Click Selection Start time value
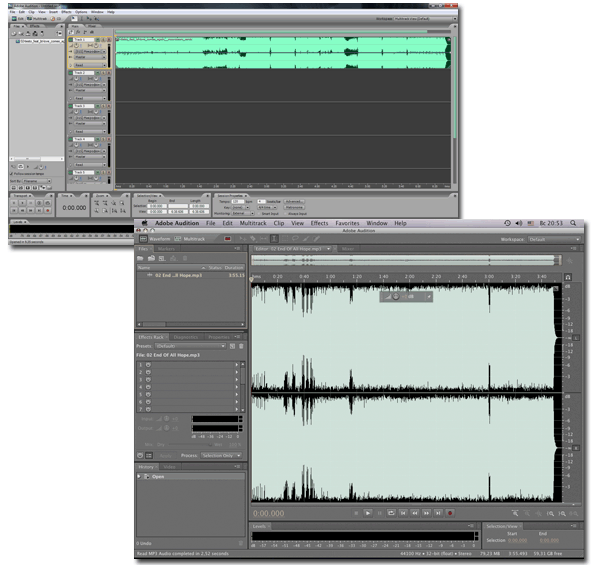This screenshot has height=565, width=592. tap(518, 540)
